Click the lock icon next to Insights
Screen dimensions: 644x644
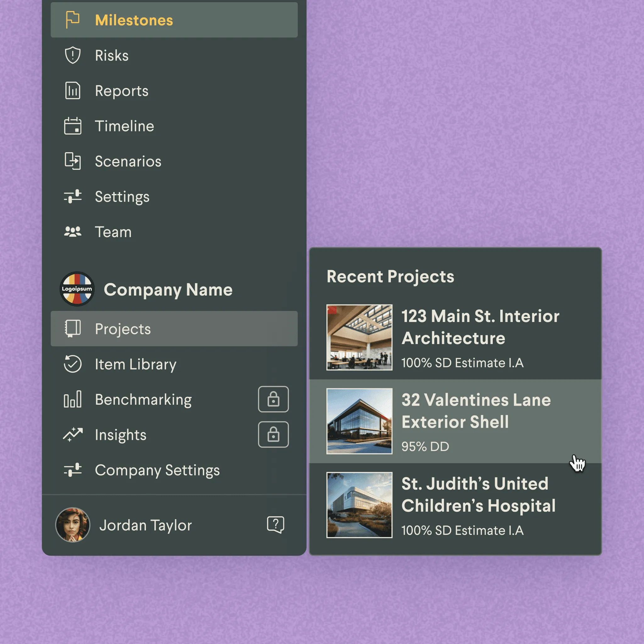pos(273,435)
